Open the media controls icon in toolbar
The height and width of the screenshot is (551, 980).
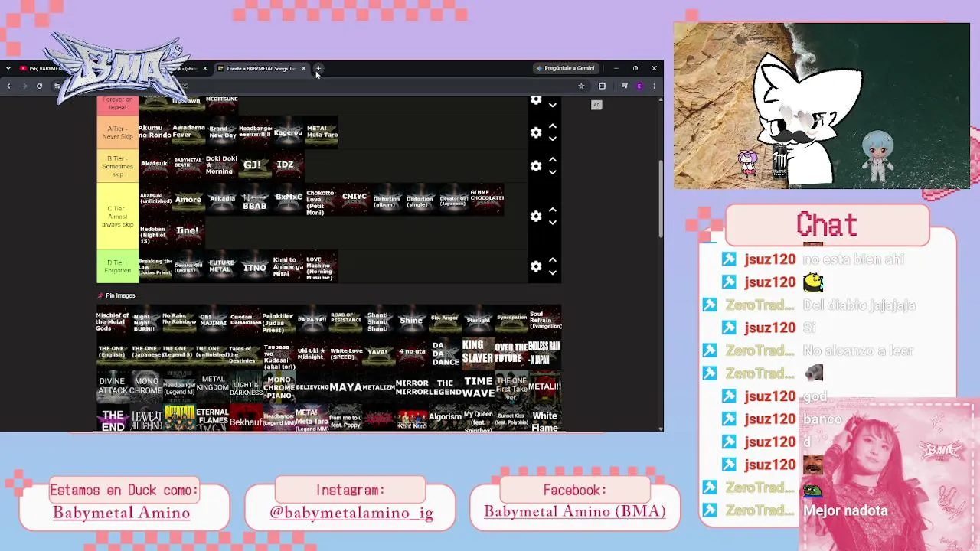624,86
